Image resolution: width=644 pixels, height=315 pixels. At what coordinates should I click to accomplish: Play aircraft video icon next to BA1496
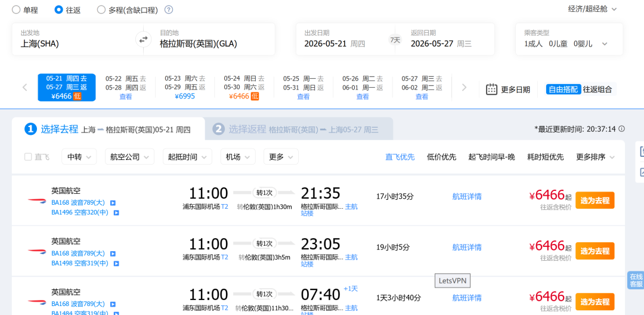(116, 213)
